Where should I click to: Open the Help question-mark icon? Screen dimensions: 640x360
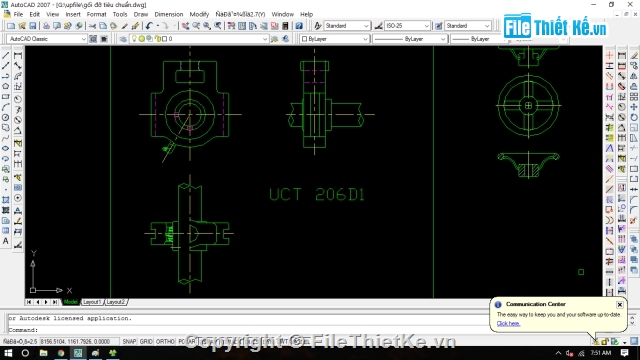299,26
